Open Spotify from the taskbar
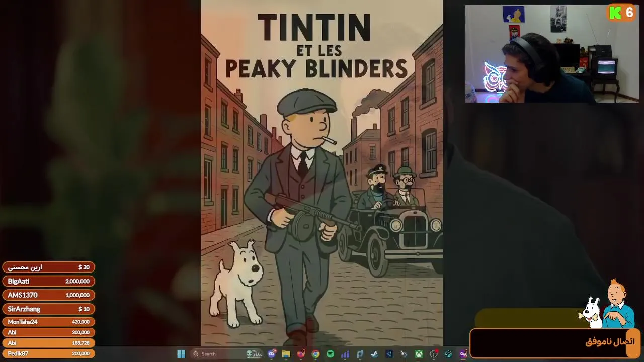The width and height of the screenshot is (644, 362). pyautogui.click(x=330, y=354)
